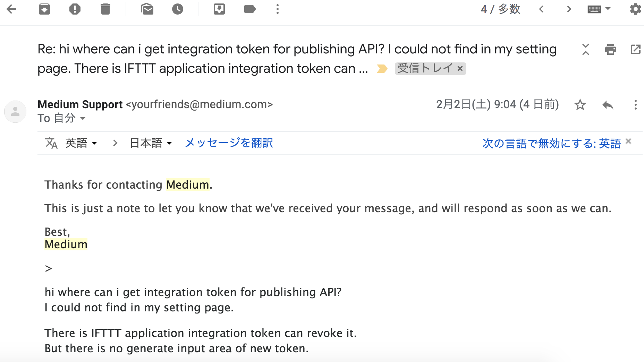The width and height of the screenshot is (644, 362).
Task: Go back to inbox with the back arrow
Action: click(x=11, y=9)
